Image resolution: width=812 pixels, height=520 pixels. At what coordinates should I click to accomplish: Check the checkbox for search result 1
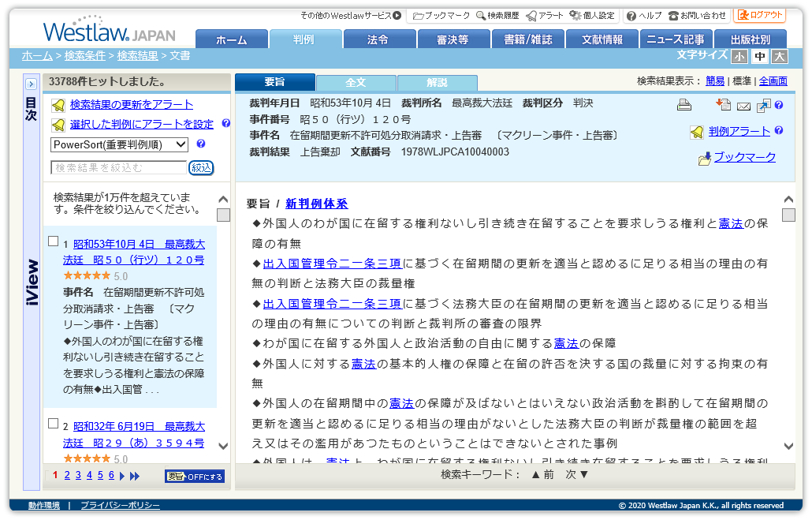[53, 242]
